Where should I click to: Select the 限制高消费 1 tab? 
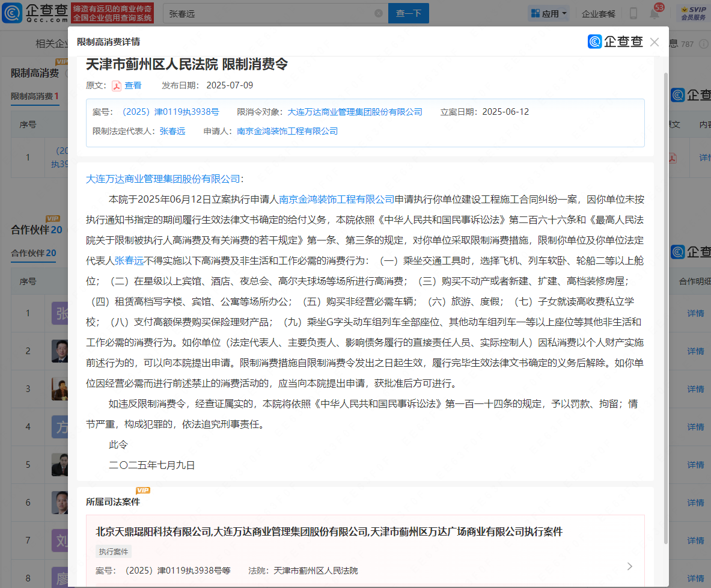34,96
